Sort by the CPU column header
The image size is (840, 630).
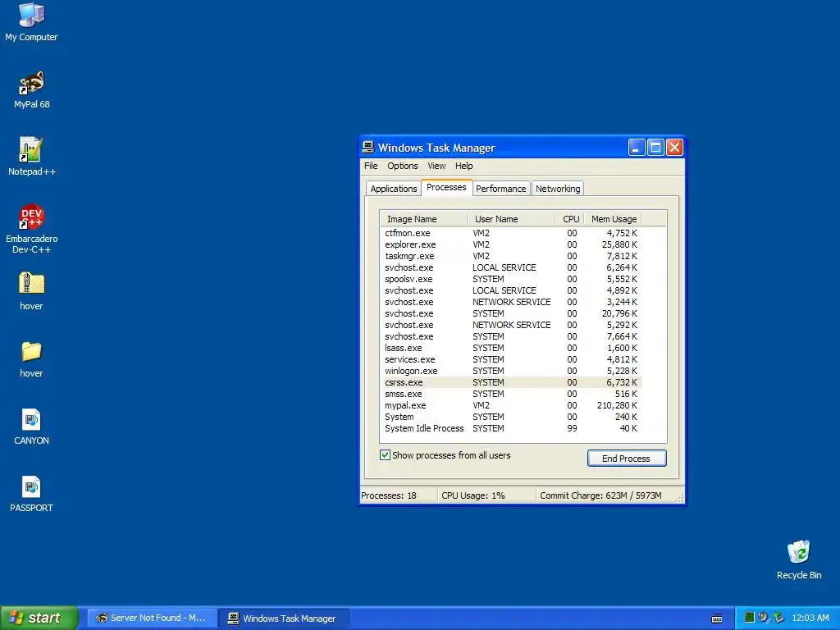(x=570, y=219)
